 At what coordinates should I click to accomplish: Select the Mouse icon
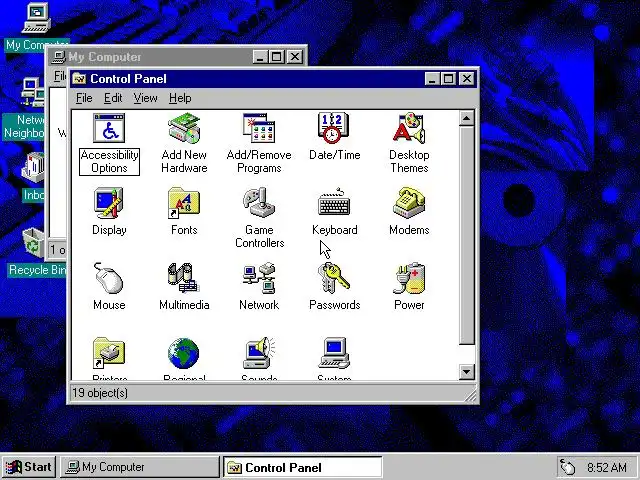(x=109, y=278)
